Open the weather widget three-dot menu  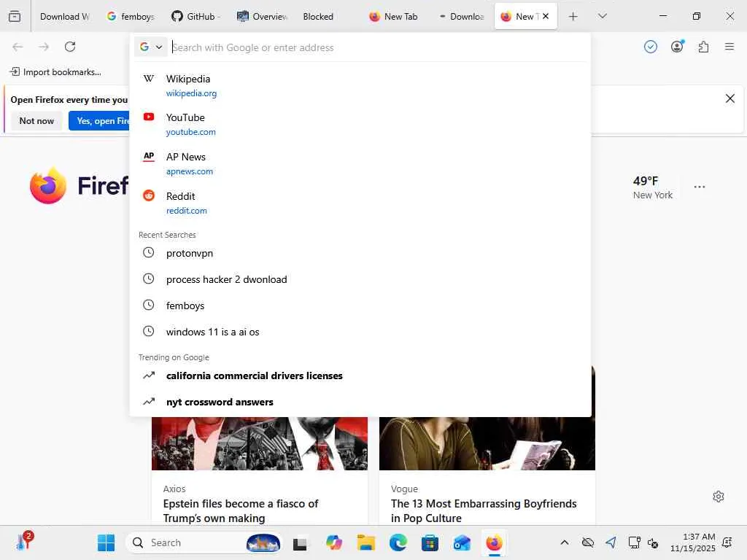click(700, 187)
